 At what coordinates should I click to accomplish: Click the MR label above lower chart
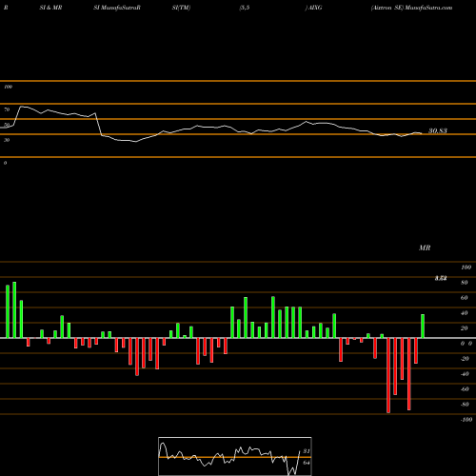[x=425, y=248]
